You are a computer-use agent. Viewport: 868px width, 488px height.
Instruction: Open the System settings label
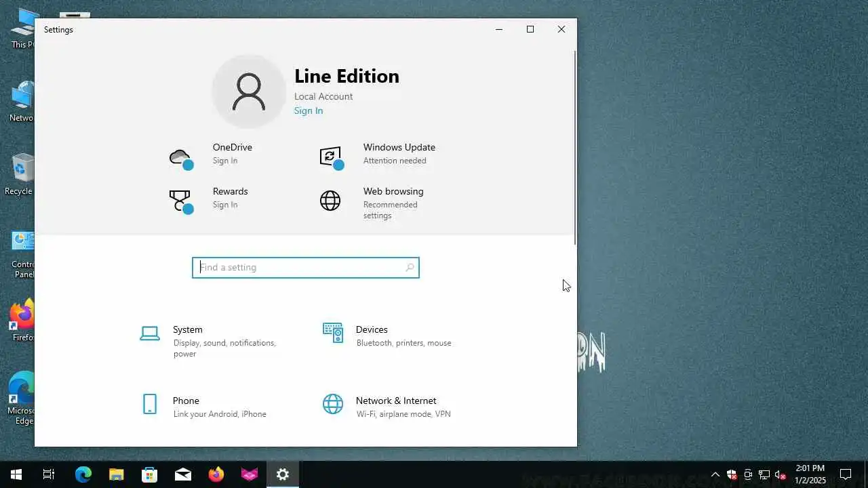click(x=188, y=329)
